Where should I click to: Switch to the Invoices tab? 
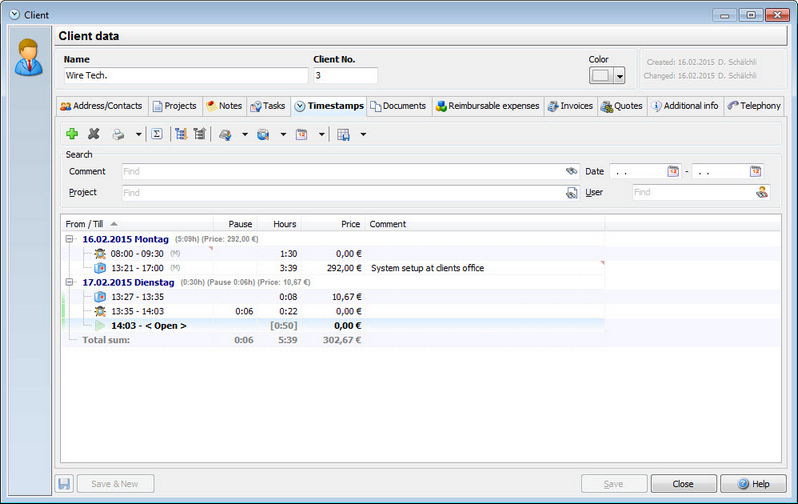(570, 106)
